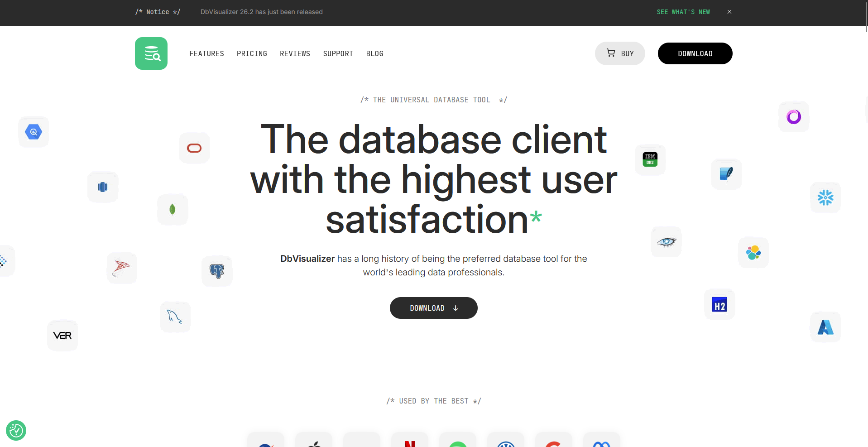Click the PostgreSQL elephant icon

[217, 271]
